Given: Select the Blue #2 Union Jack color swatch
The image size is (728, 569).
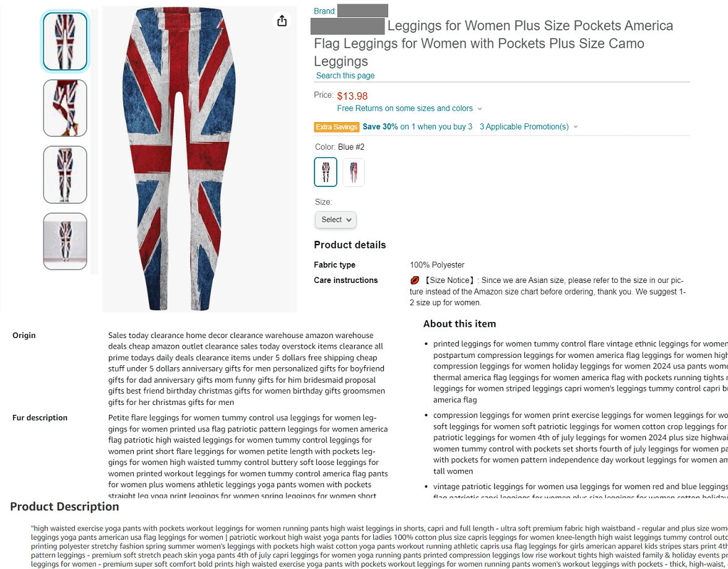Looking at the screenshot, I should 325,172.
